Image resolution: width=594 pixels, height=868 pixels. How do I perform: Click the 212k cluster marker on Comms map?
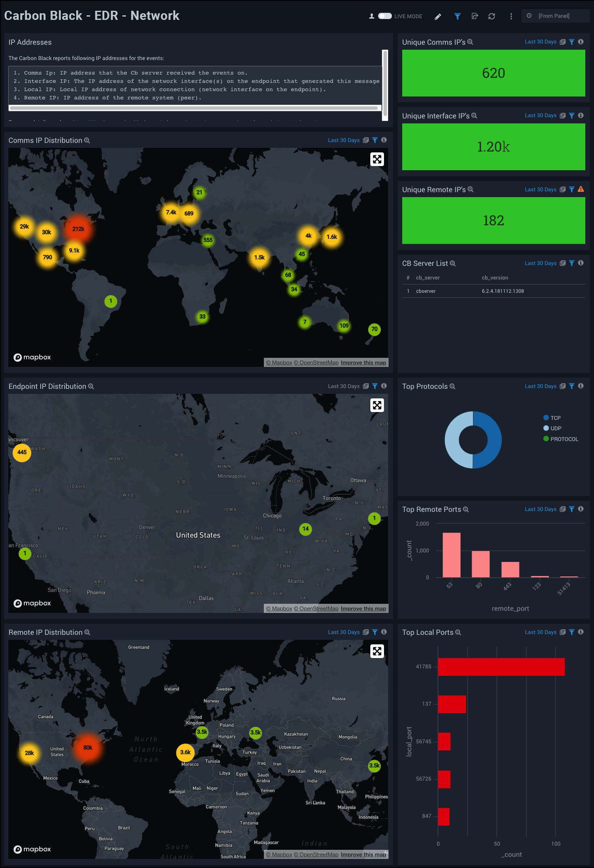[x=78, y=229]
